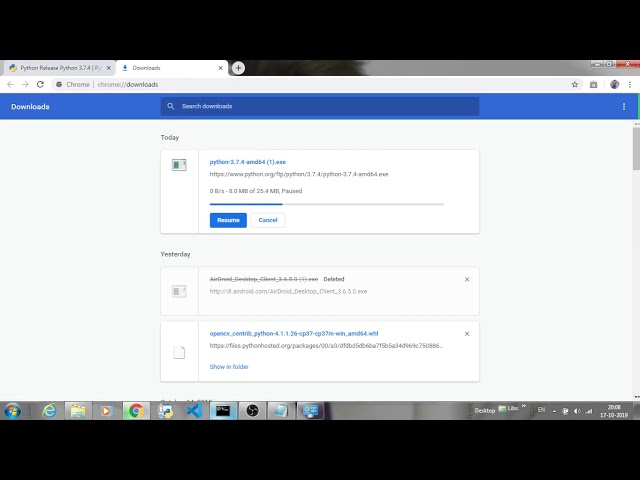
Task: Click the search magnifier icon
Action: (x=171, y=106)
